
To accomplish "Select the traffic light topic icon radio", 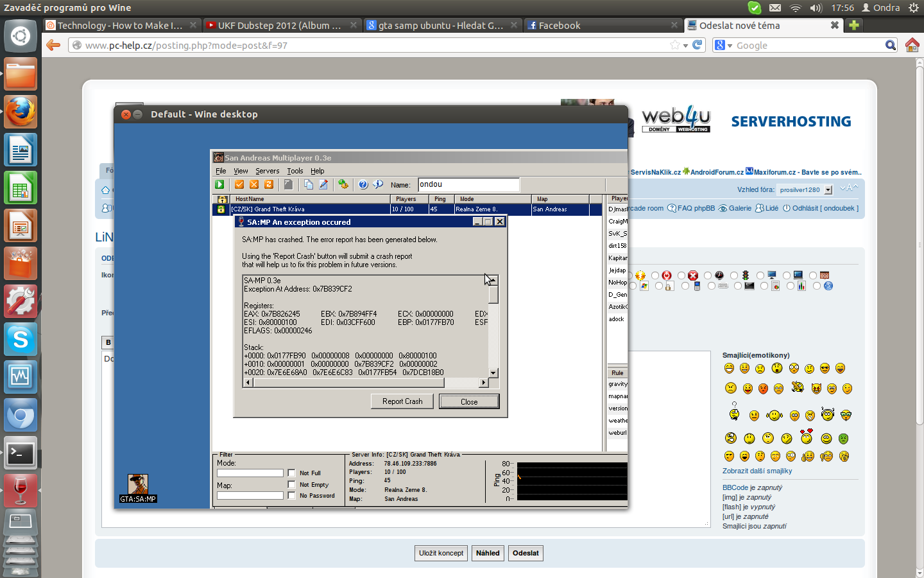I will tap(734, 276).
